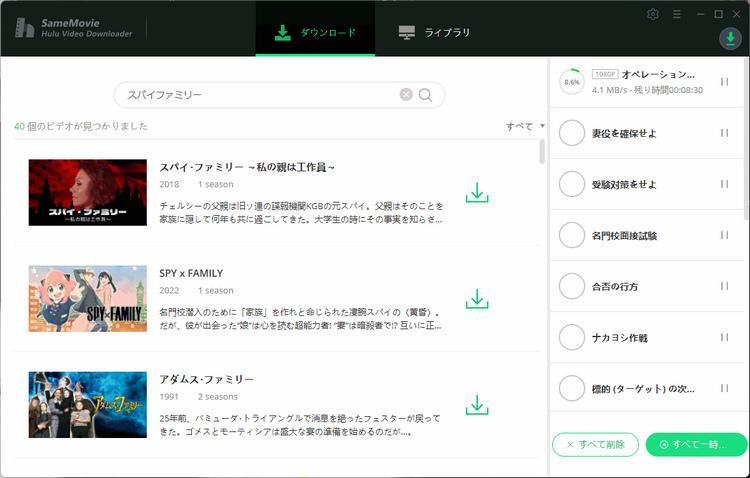Open the SPY x FAMILY thumbnail
This screenshot has width=750, height=478.
88,299
